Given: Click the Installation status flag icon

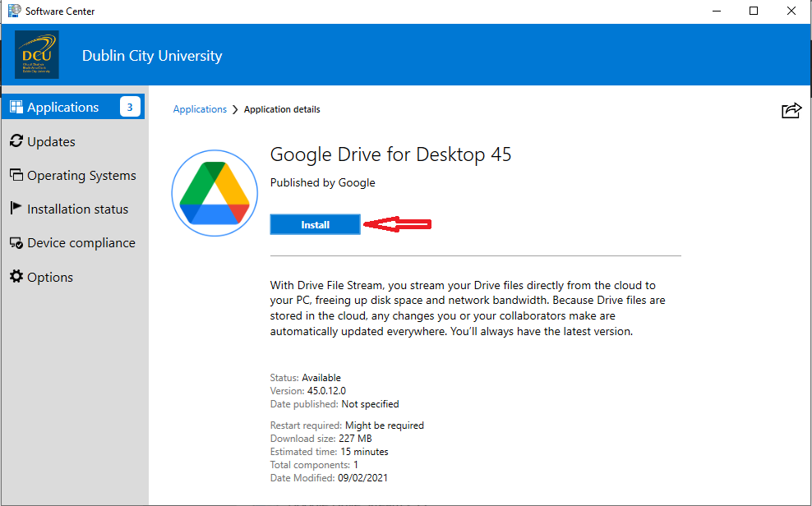Looking at the screenshot, I should [16, 209].
